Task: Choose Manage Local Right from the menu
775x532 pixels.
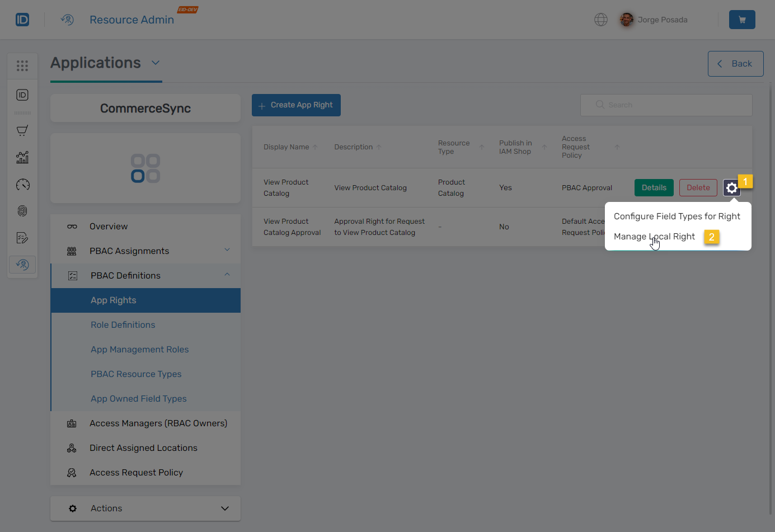Action: (x=654, y=236)
